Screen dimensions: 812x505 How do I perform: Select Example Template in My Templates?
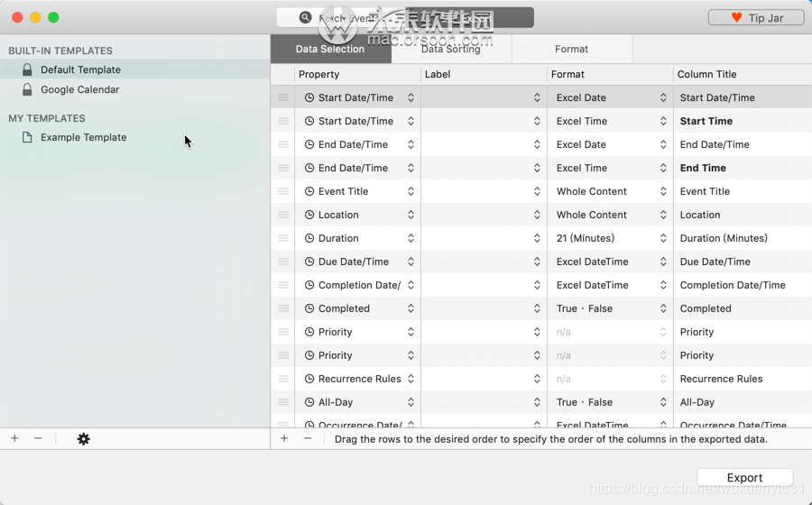tap(134, 137)
